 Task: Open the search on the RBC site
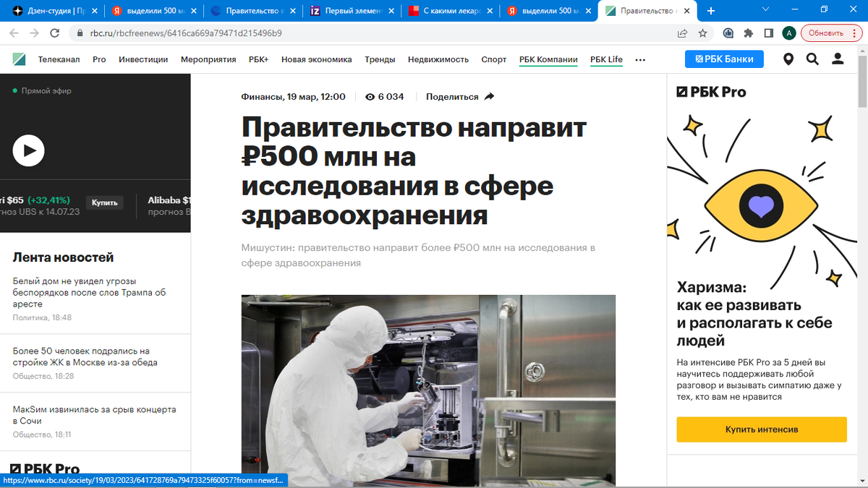click(x=813, y=59)
